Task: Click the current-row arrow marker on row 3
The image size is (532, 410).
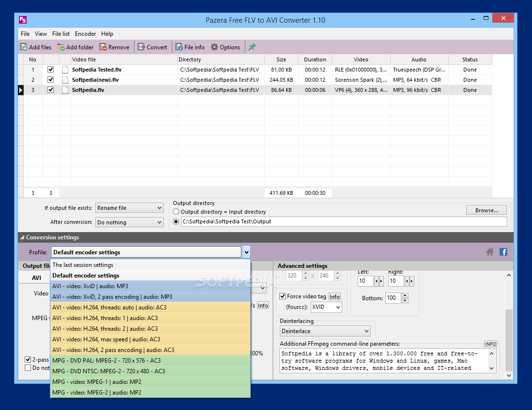Action: [21, 90]
